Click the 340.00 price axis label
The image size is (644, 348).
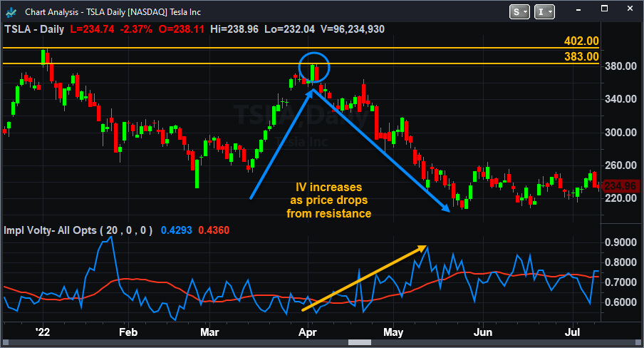[x=620, y=99]
